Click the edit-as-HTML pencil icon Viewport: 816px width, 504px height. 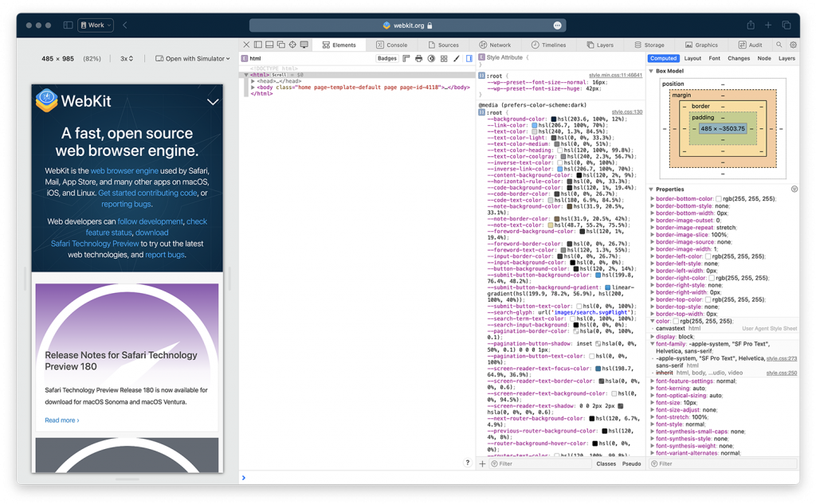457,58
